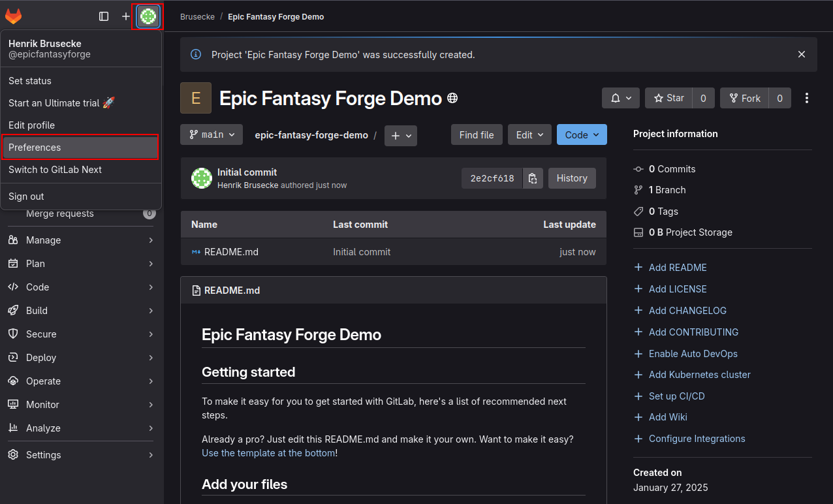Click the public globe icon beside project title

point(452,99)
